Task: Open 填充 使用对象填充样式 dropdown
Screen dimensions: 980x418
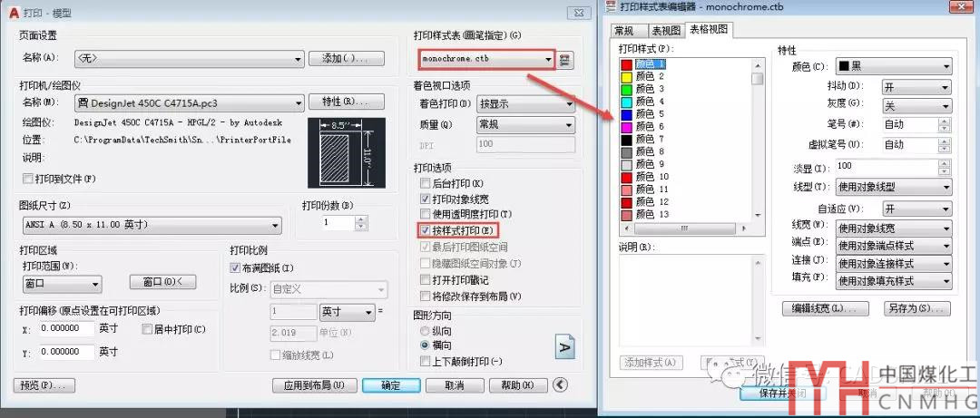Action: point(894,281)
